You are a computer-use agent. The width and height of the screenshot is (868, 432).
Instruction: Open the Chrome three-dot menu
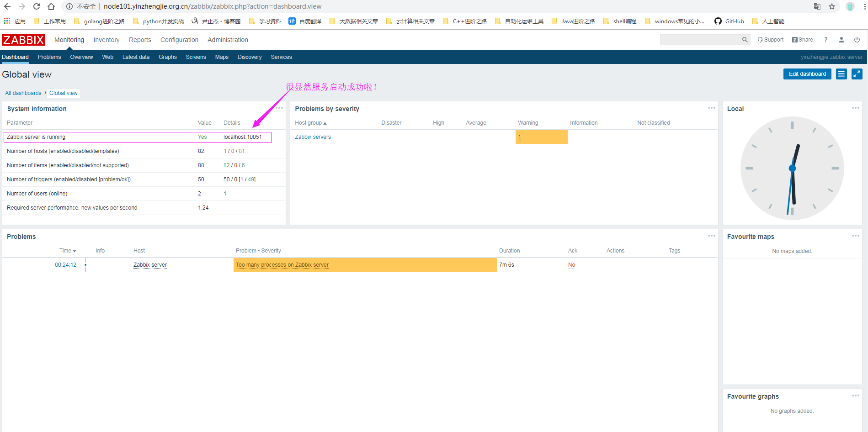pyautogui.click(x=865, y=6)
